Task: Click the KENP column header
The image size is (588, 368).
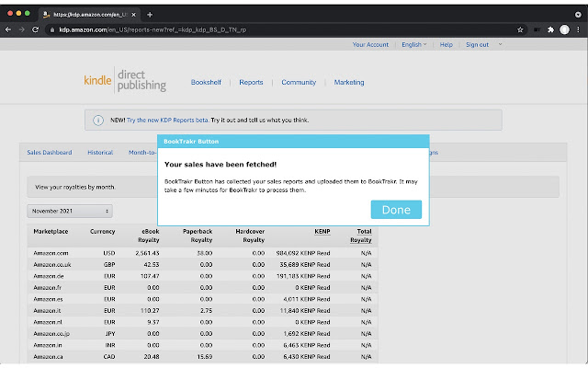Action: (322, 231)
